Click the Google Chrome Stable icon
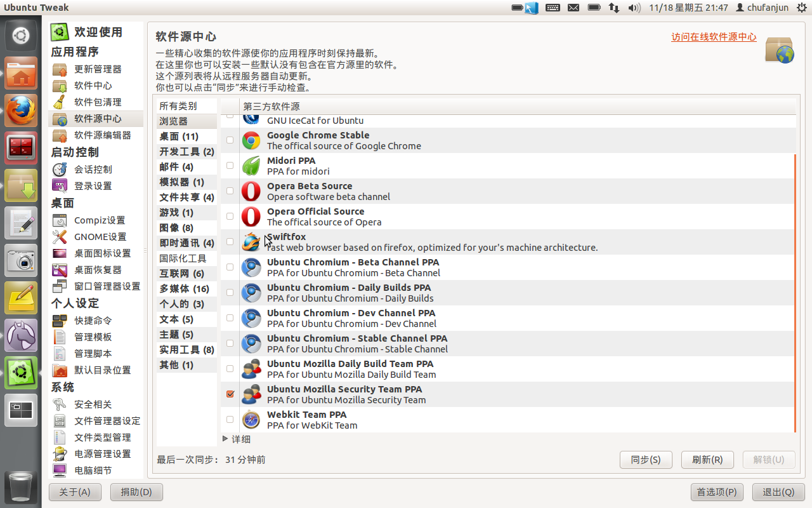812x508 pixels. click(251, 140)
